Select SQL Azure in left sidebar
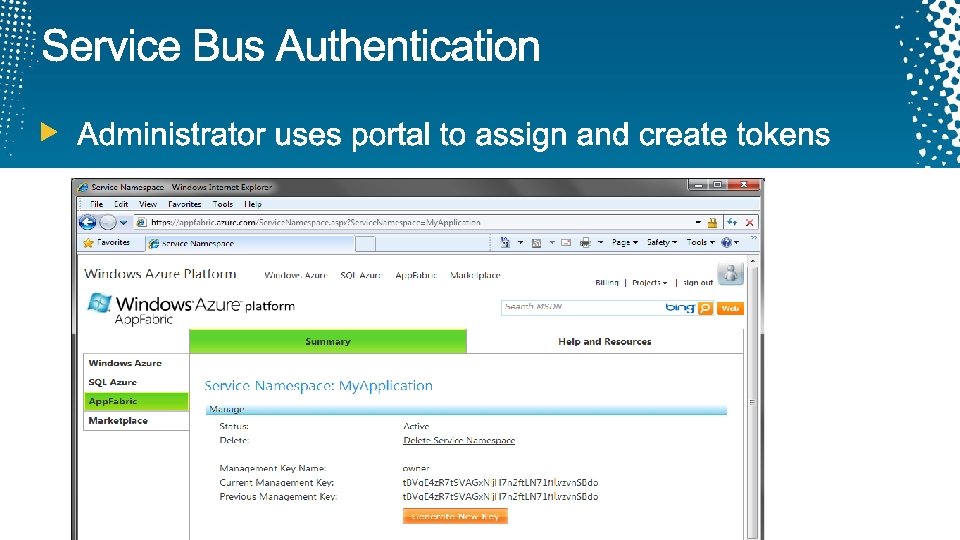Image resolution: width=960 pixels, height=540 pixels. (136, 382)
